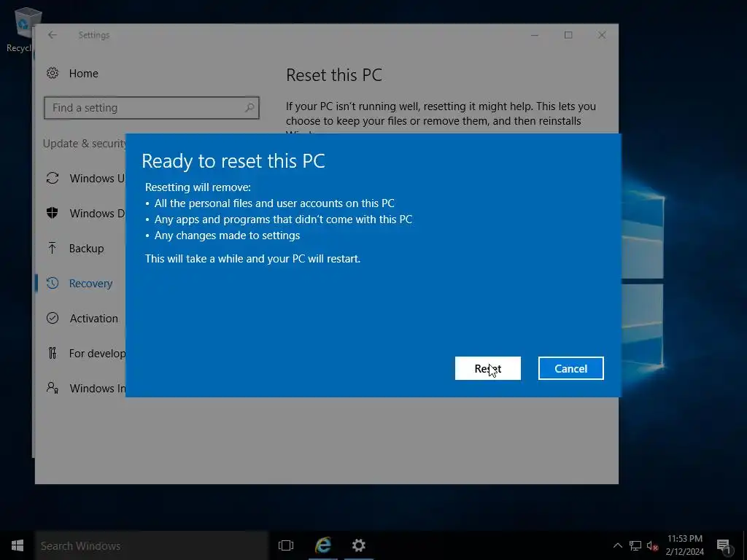
Task: Open the Windows Start menu
Action: tap(18, 545)
